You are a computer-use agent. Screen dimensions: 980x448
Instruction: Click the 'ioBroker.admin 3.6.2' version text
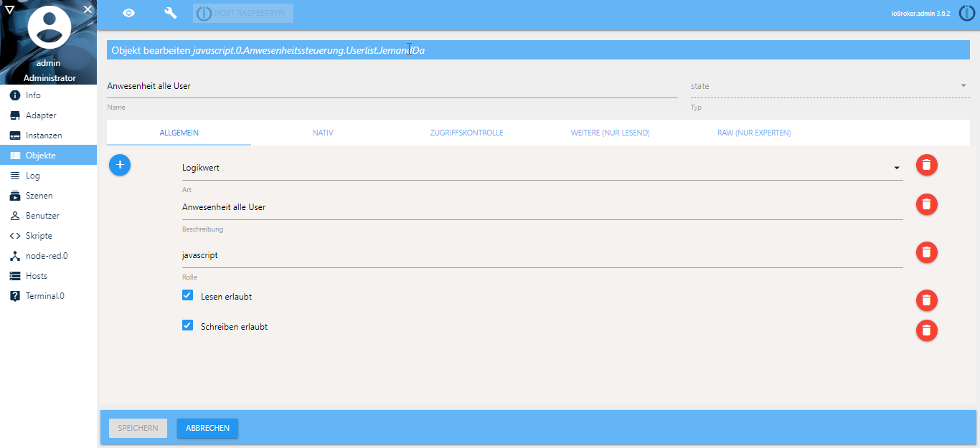pos(920,14)
